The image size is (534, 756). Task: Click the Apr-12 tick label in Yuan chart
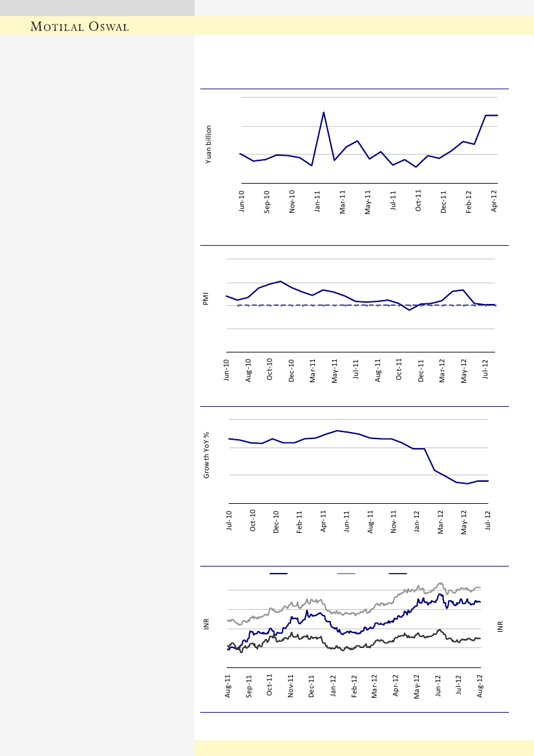pyautogui.click(x=495, y=201)
